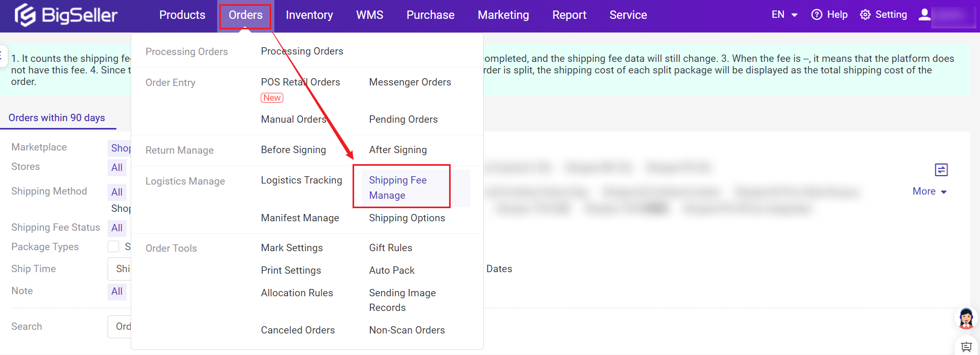Open the Products menu
980x355 pixels.
coord(182,15)
